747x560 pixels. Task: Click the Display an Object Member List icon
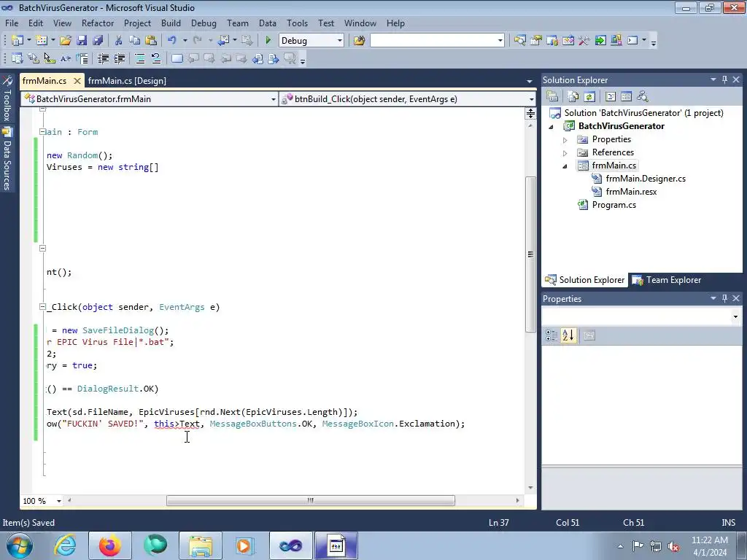point(18,58)
